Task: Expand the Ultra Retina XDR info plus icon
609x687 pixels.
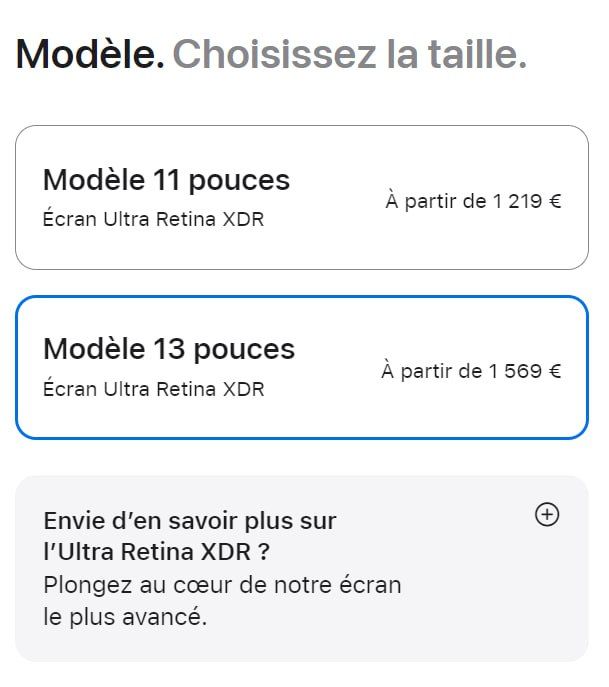Action: tap(547, 515)
